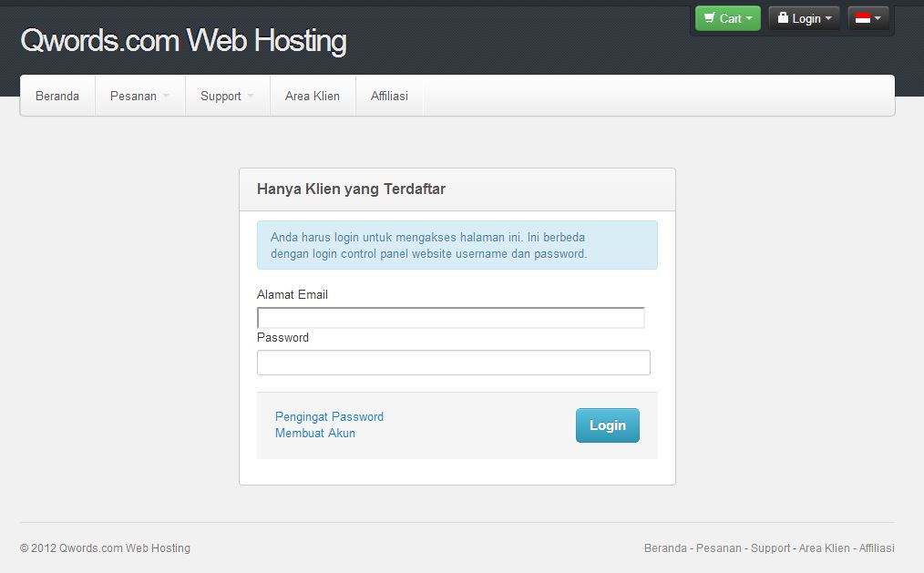Go to the Beranda nav tab
The height and width of the screenshot is (573, 924).
57,96
